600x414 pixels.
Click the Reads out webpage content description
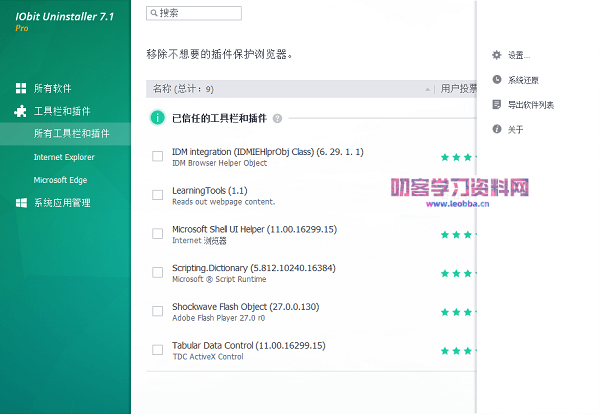coord(223,202)
